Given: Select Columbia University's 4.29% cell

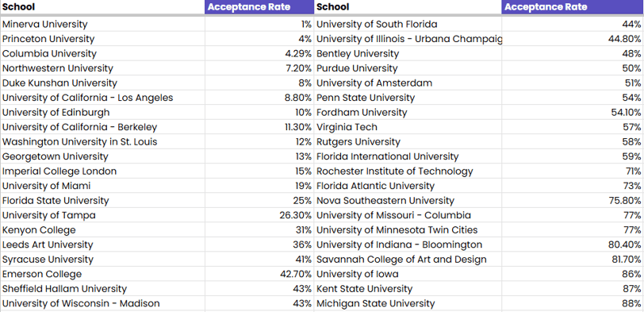Looking at the screenshot, I should 259,54.
